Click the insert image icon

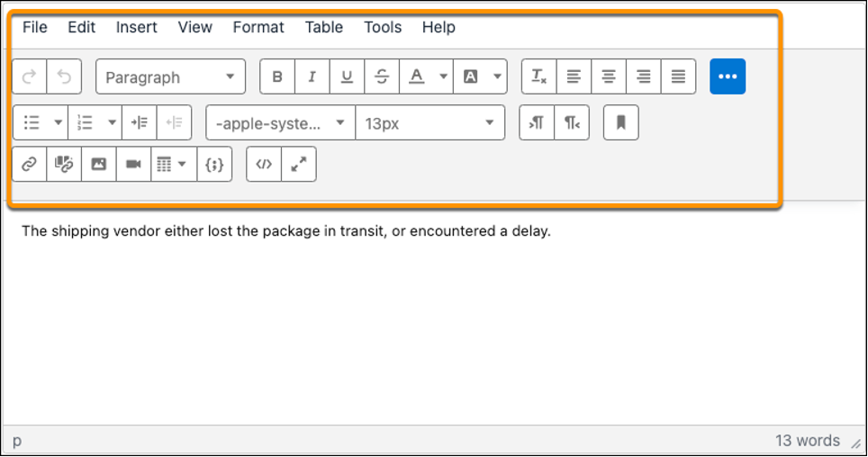tap(98, 165)
